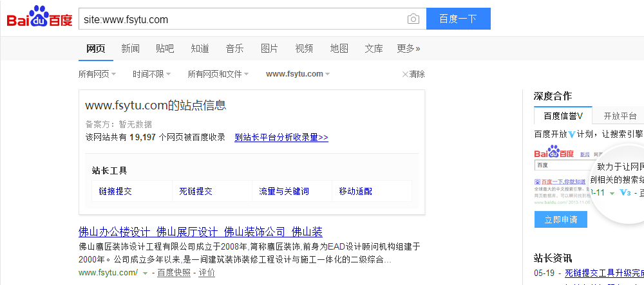The height and width of the screenshot is (285, 644).
Task: Expand the www.fsytu.com site filter
Action: [x=298, y=74]
